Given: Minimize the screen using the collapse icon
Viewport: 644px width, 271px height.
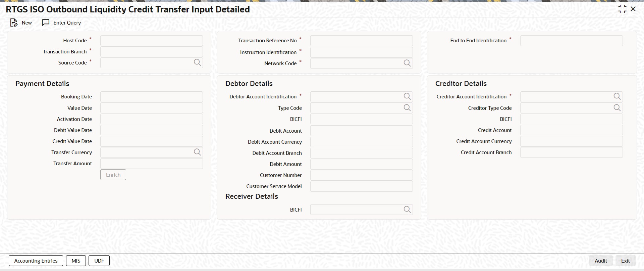Looking at the screenshot, I should click(622, 9).
